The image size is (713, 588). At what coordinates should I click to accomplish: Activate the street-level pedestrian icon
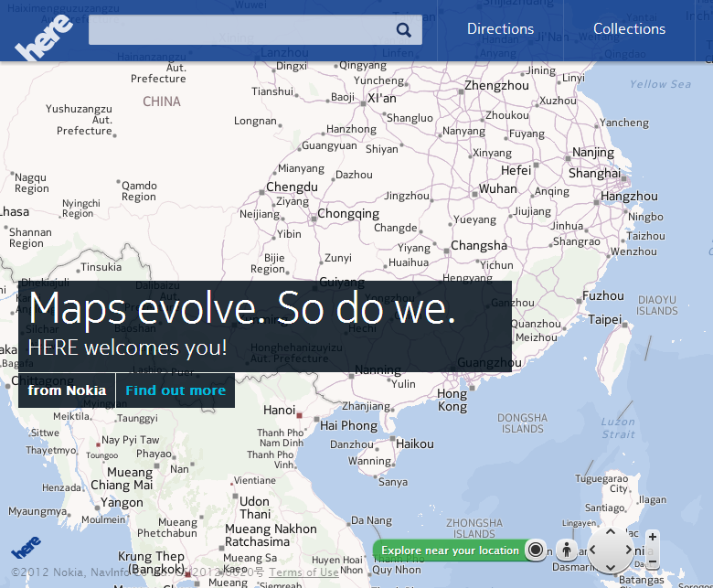(x=567, y=551)
